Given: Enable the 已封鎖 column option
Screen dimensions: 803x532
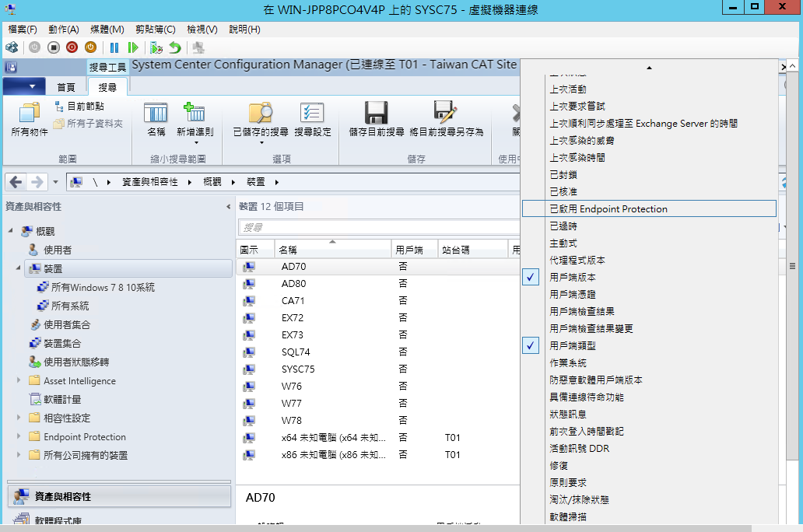Looking at the screenshot, I should pos(650,174).
